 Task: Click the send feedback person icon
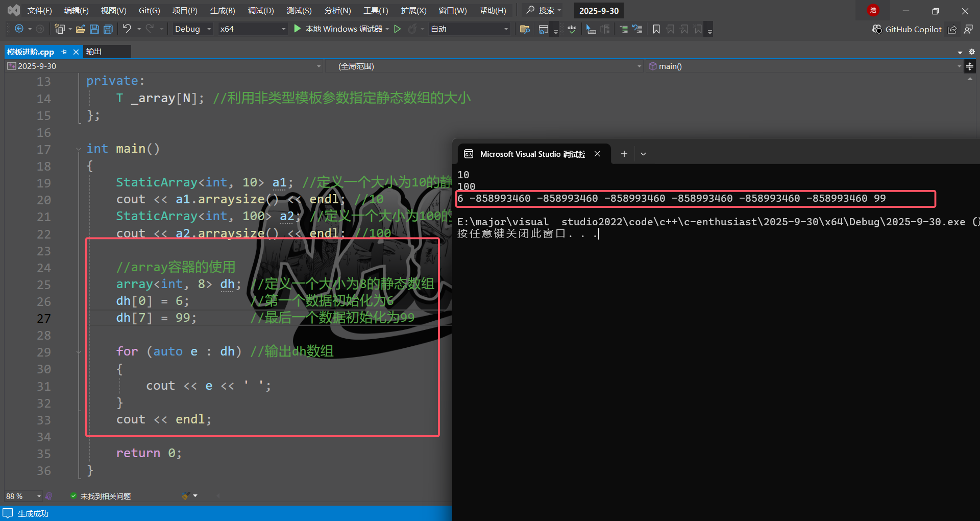click(968, 29)
